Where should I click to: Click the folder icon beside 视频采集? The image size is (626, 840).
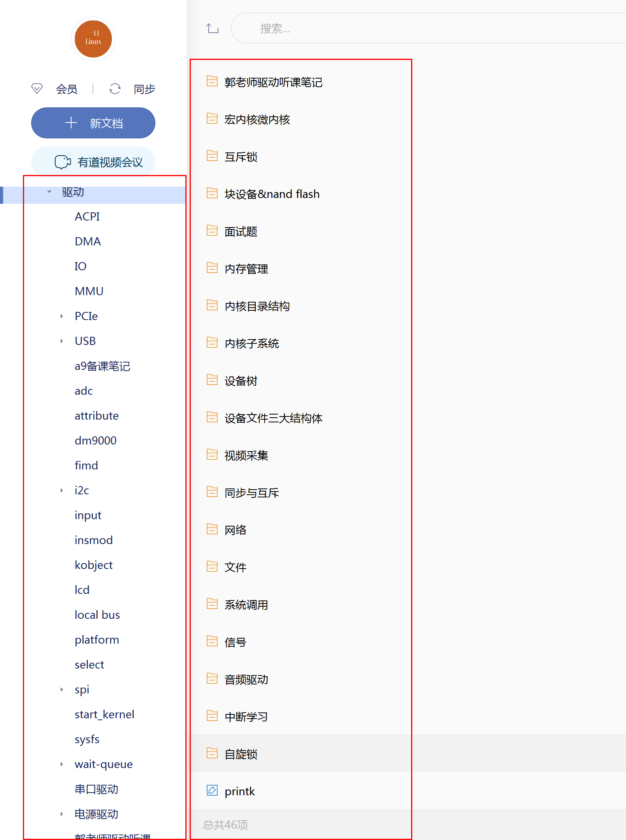click(x=212, y=454)
